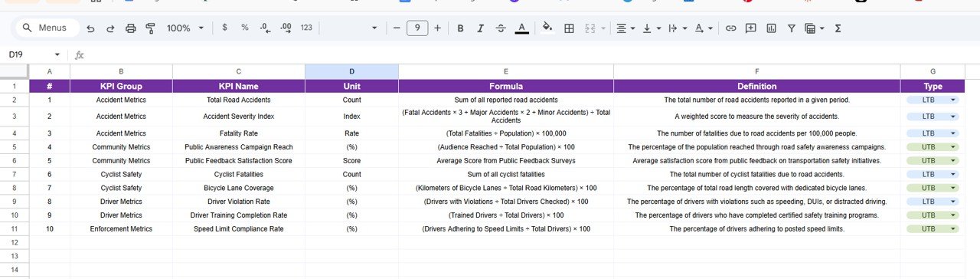This screenshot has height=279, width=980.
Task: Open UTB dropdown for Public Awareness Campaign Reach
Action: pos(953,147)
